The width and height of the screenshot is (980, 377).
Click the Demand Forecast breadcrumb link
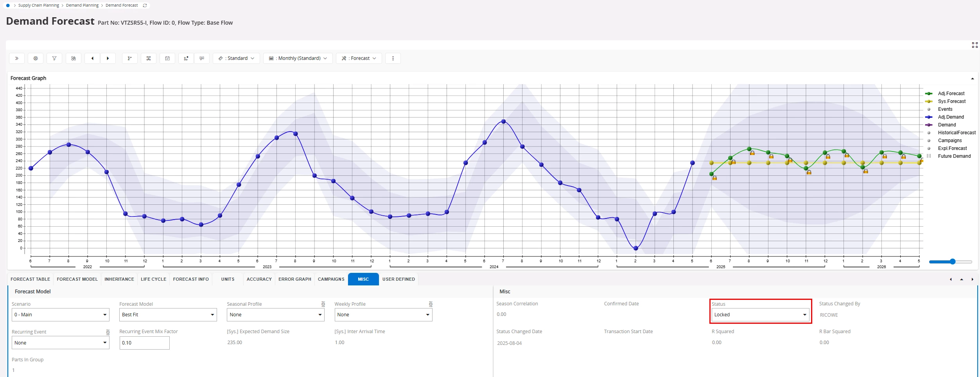(122, 5)
